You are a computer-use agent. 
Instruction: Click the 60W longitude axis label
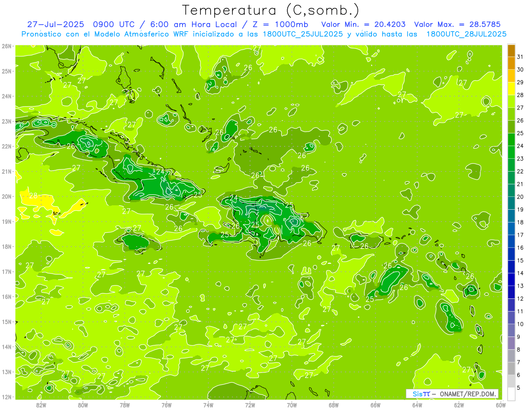[501, 405]
